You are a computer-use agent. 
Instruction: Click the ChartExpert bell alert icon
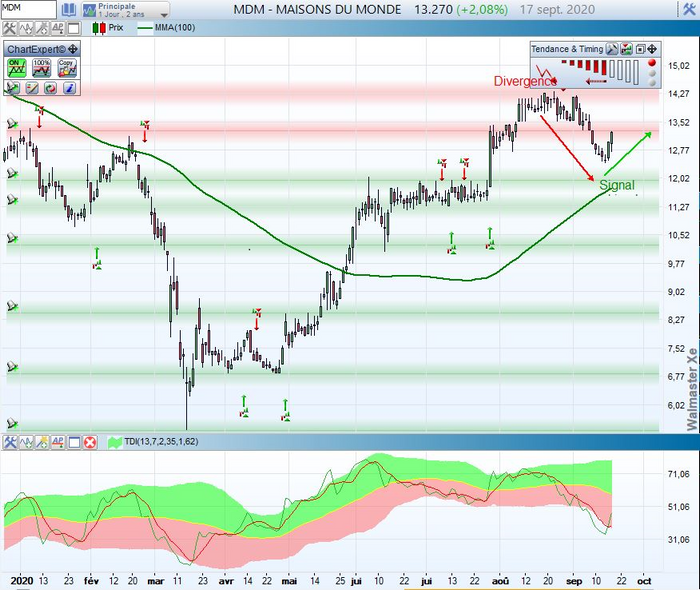click(13, 88)
